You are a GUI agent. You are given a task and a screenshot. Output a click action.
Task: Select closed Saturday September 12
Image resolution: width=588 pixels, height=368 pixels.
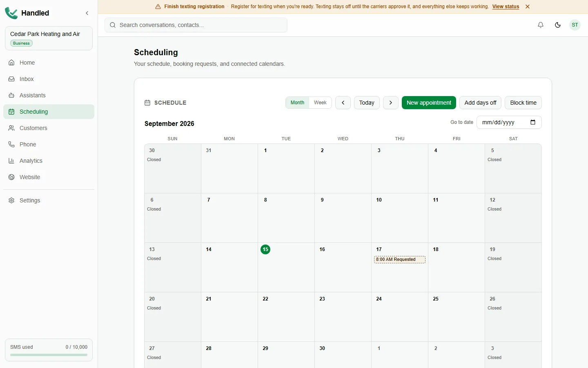tap(513, 218)
